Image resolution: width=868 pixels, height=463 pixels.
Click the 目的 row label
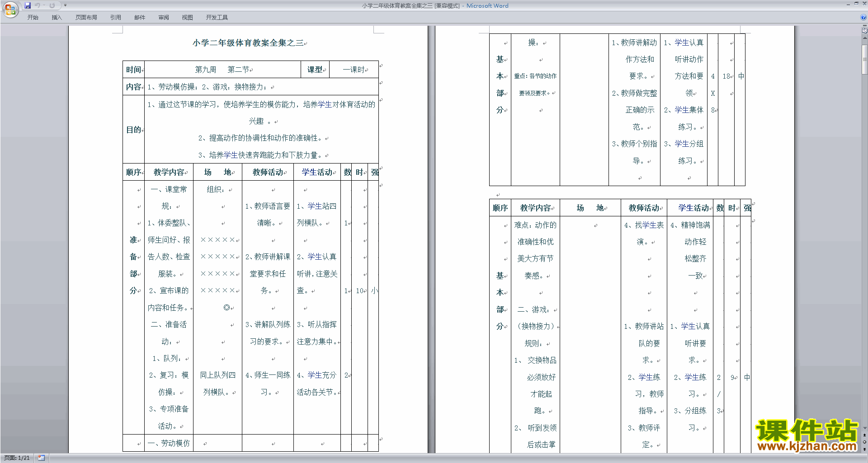(x=133, y=130)
